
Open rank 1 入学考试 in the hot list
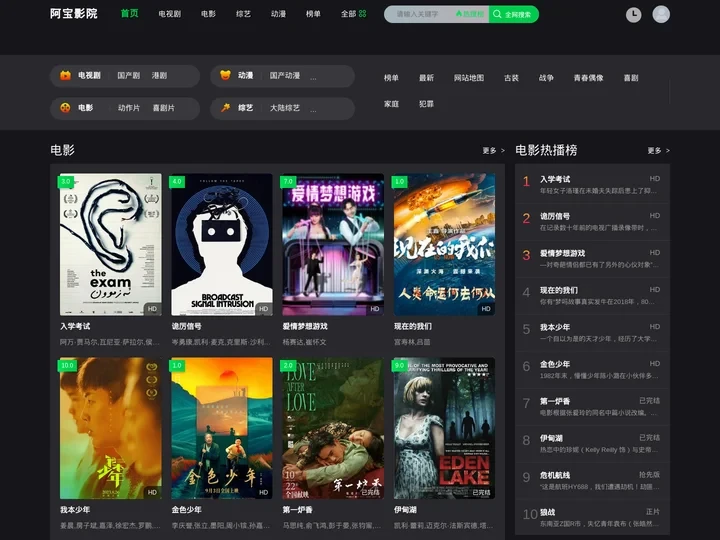click(x=592, y=185)
